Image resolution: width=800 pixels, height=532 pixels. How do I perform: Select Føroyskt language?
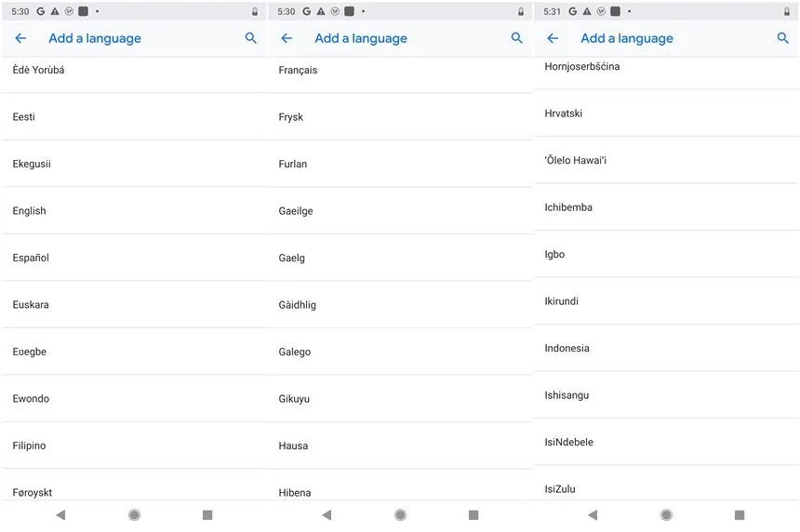[x=134, y=485]
